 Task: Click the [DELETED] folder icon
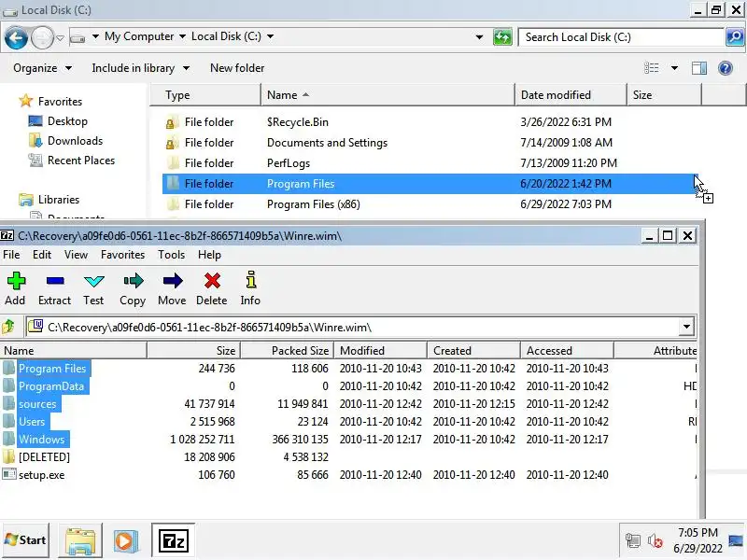coord(8,456)
